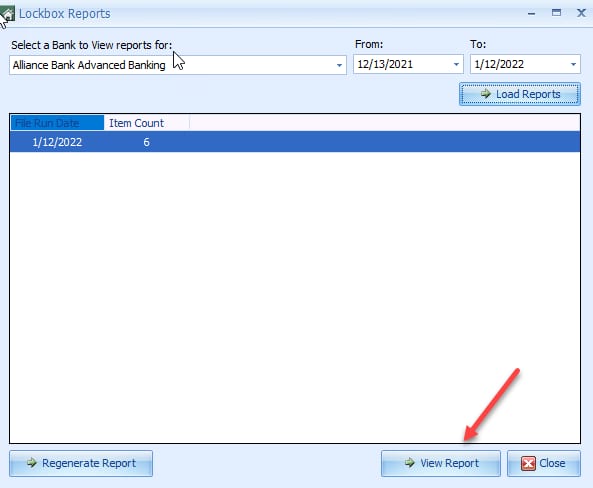The width and height of the screenshot is (593, 488).
Task: Click the item count value 6
Action: 146,142
